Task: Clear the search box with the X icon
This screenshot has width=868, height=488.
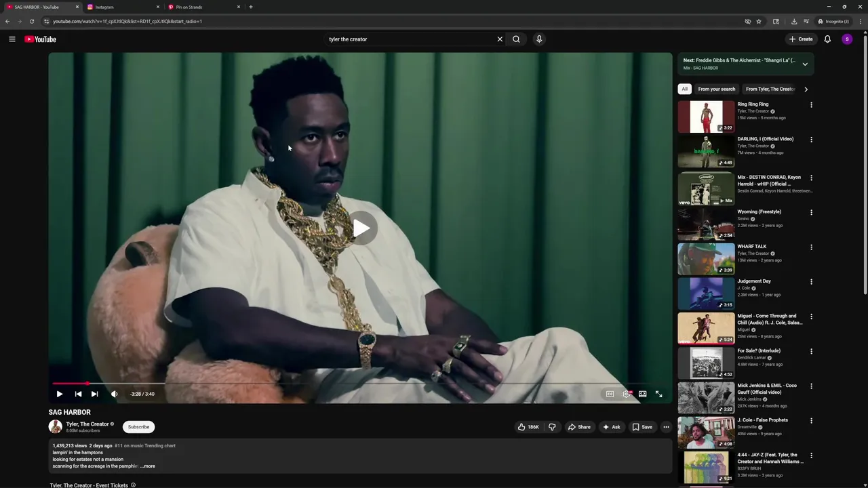Action: 500,39
